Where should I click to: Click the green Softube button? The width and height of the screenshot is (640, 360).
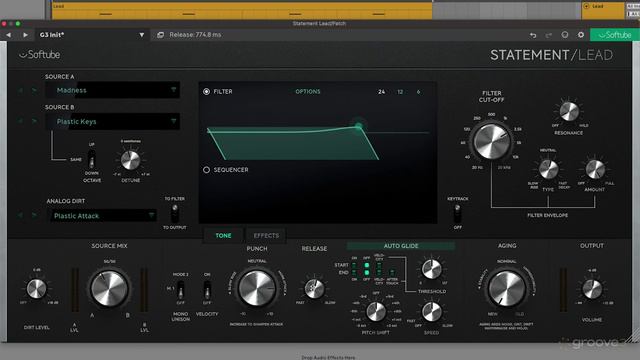point(614,35)
